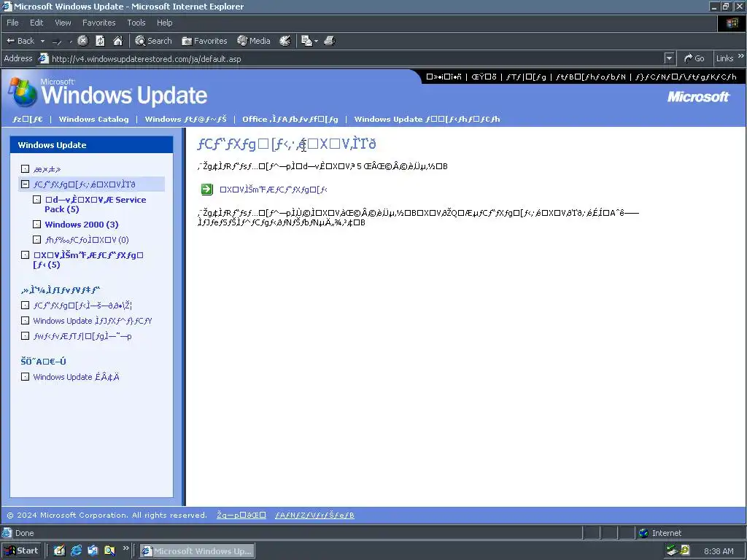This screenshot has height=560, width=747.
Task: Open the File menu
Action: [12, 23]
